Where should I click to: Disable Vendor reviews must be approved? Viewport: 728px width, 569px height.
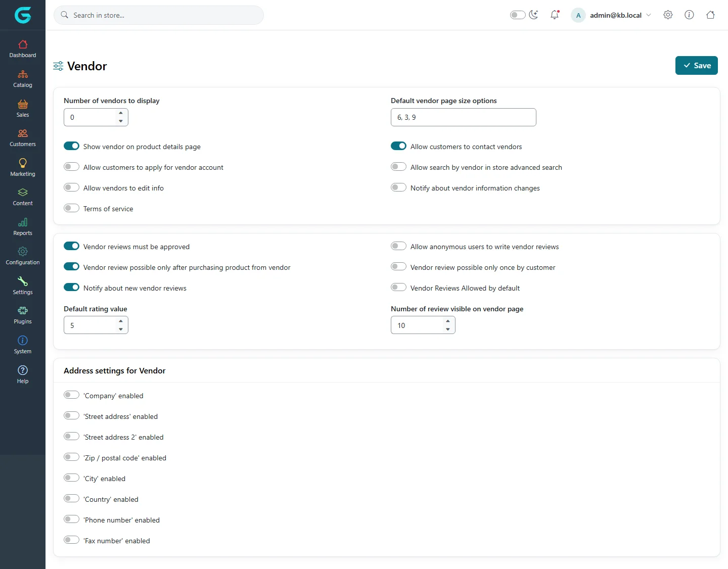point(71,246)
